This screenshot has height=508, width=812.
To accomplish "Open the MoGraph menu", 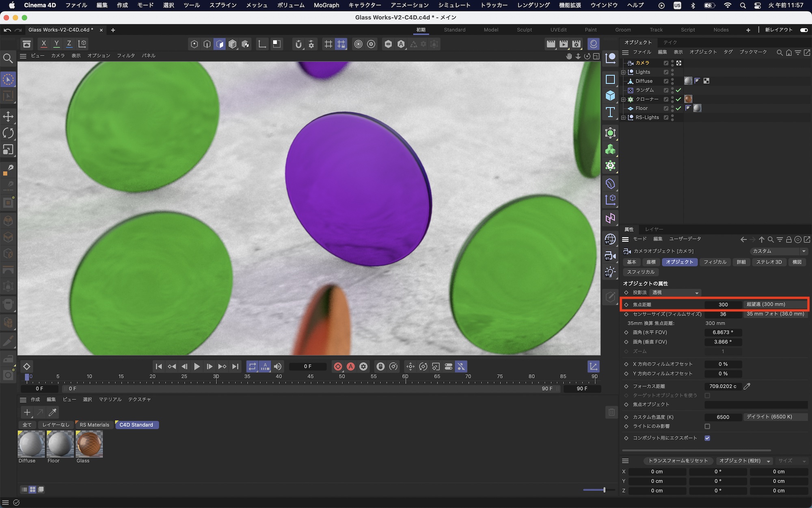I will point(326,5).
